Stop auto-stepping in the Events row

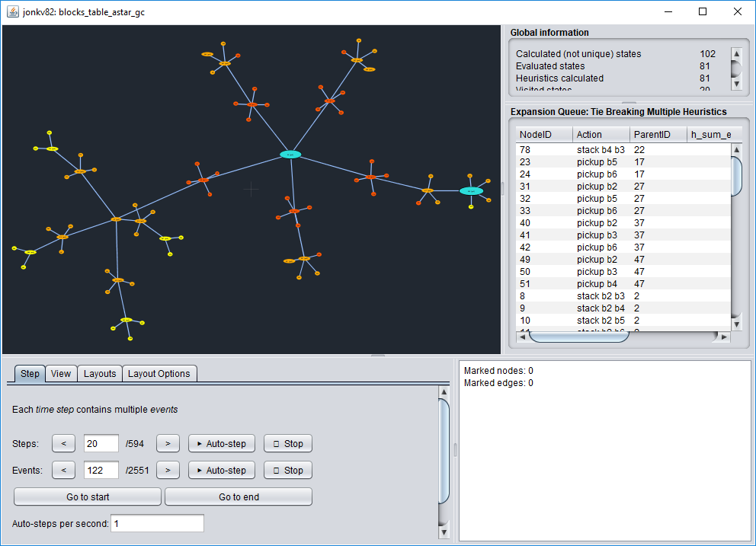click(288, 470)
